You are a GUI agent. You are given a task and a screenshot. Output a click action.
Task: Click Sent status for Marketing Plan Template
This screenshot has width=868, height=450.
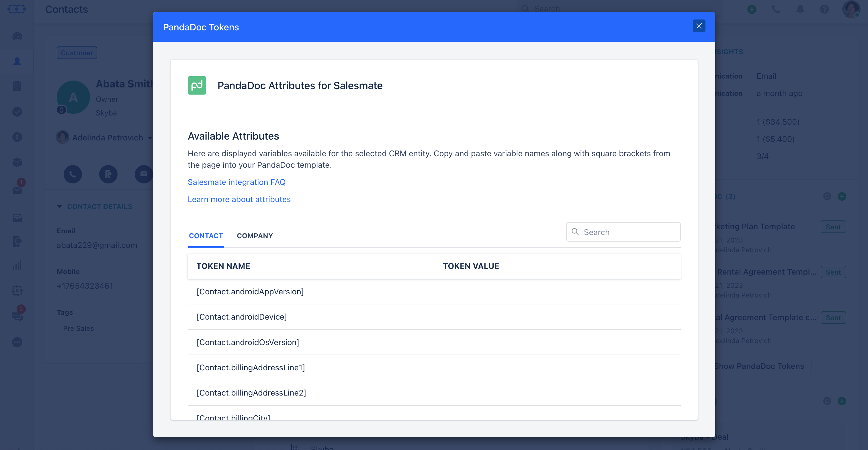click(x=833, y=227)
